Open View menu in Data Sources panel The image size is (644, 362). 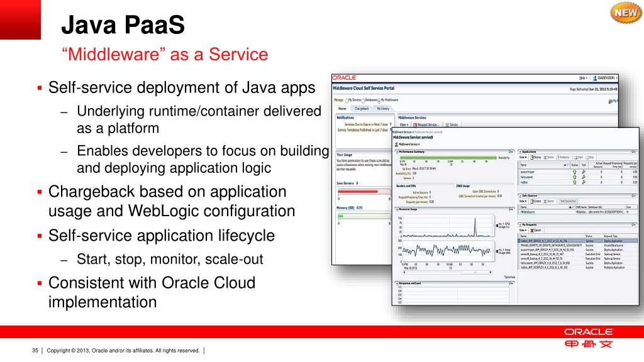(523, 201)
